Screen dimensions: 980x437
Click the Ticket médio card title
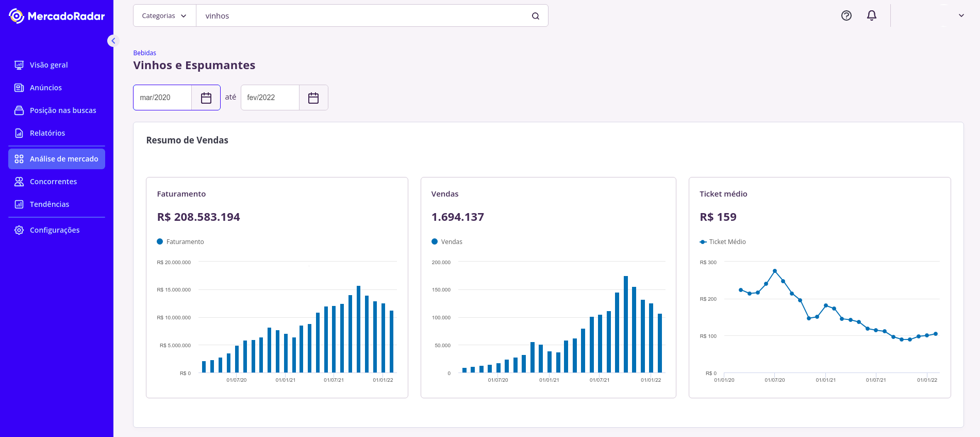[x=723, y=194]
